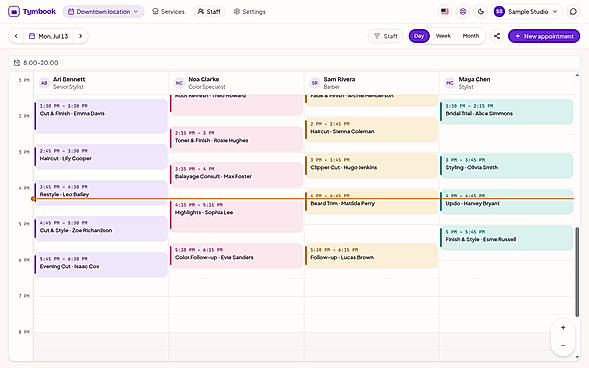Open Beard Trim - Matilda Perry appointment
Image resolution: width=589 pixels, height=368 pixels.
[371, 202]
